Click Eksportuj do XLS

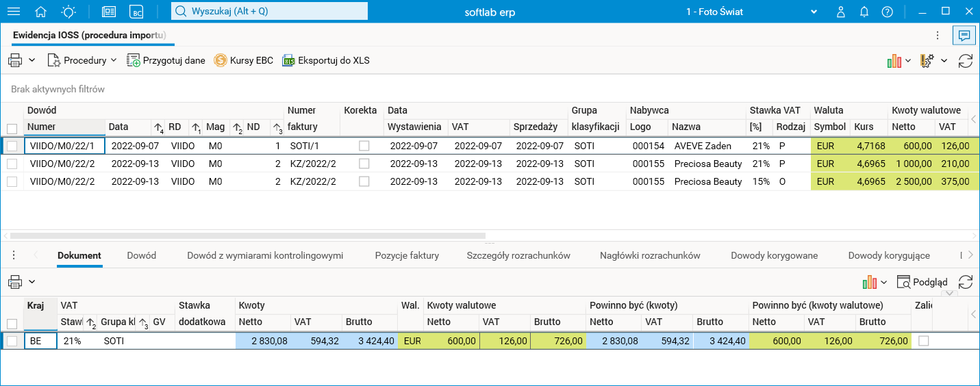tap(325, 60)
